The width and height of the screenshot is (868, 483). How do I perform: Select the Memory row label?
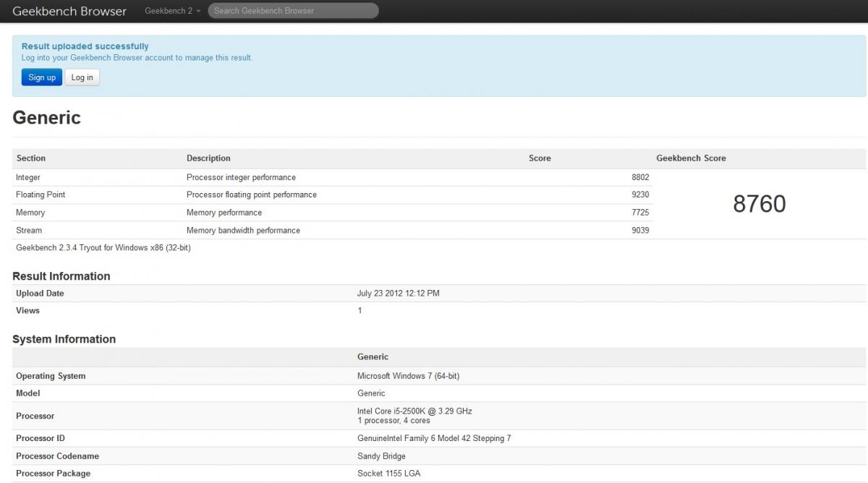(30, 213)
